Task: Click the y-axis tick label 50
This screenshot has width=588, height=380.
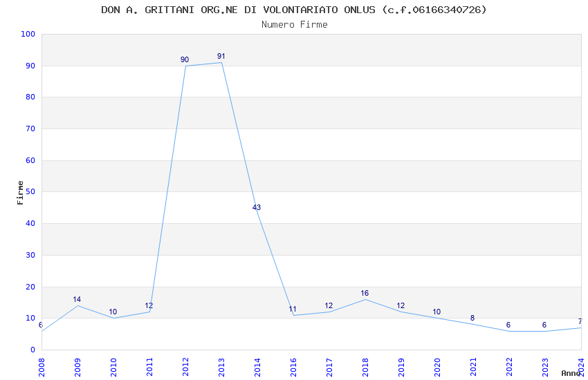Action: [x=30, y=191]
